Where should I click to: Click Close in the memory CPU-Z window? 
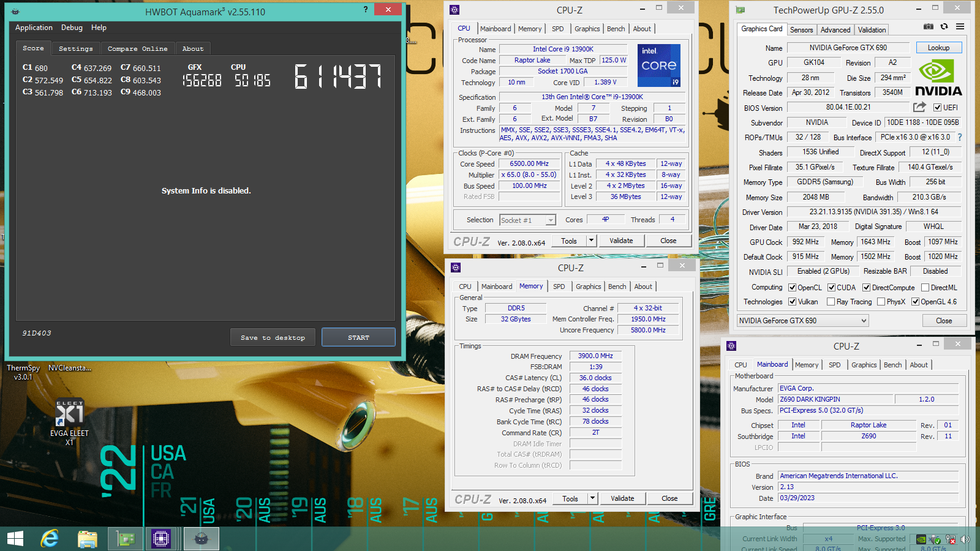669,498
